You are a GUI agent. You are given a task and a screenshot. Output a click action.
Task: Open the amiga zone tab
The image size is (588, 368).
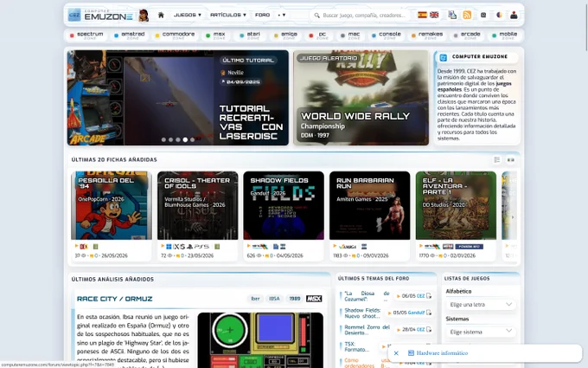(x=285, y=36)
